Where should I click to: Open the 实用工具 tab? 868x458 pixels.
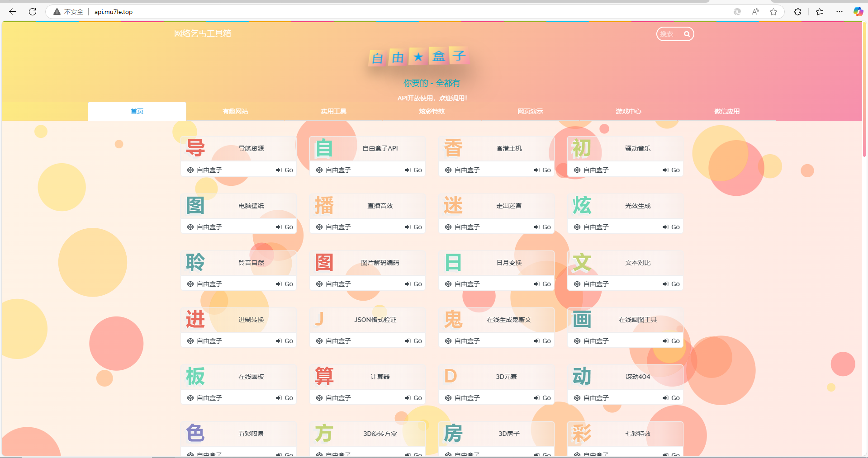coord(333,111)
